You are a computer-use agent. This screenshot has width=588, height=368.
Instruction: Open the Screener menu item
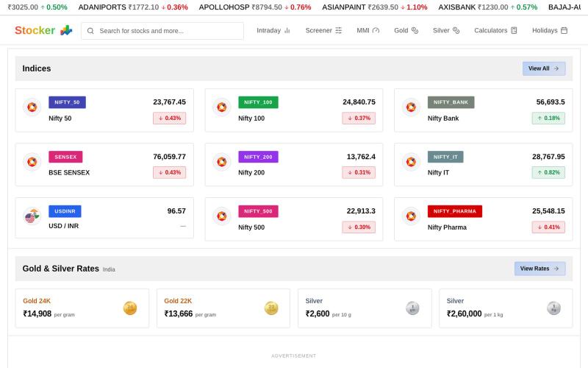pos(323,30)
